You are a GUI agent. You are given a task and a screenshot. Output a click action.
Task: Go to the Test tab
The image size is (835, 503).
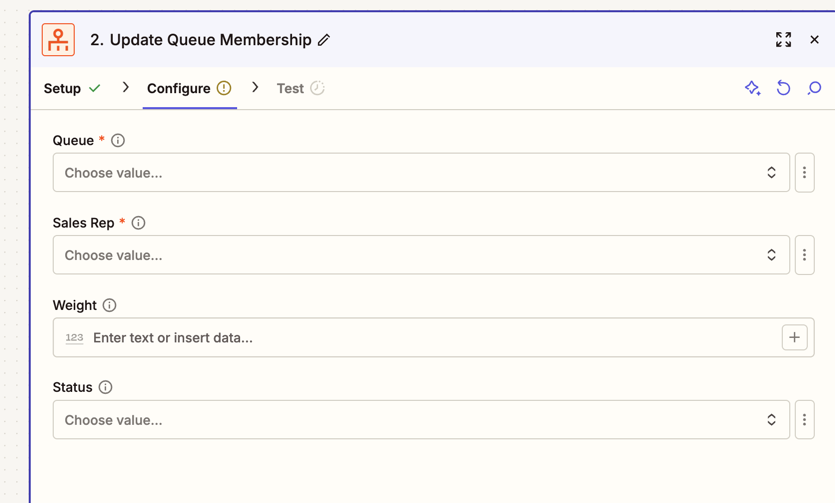pyautogui.click(x=300, y=88)
